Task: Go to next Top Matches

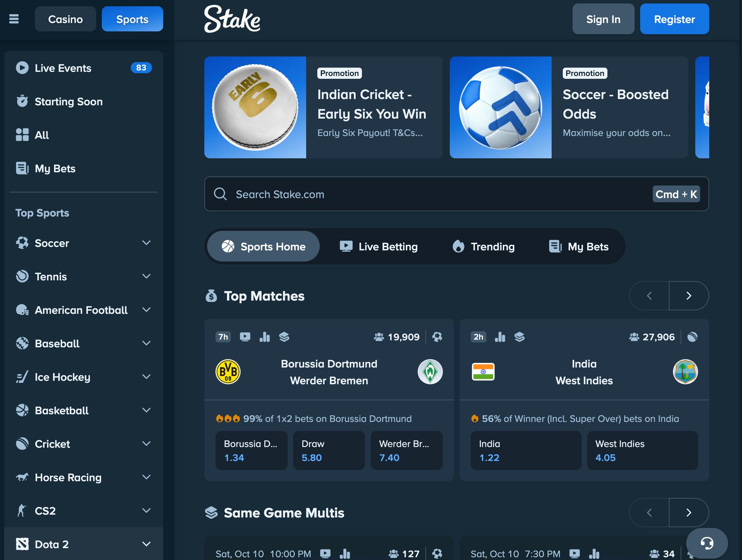Action: (689, 296)
